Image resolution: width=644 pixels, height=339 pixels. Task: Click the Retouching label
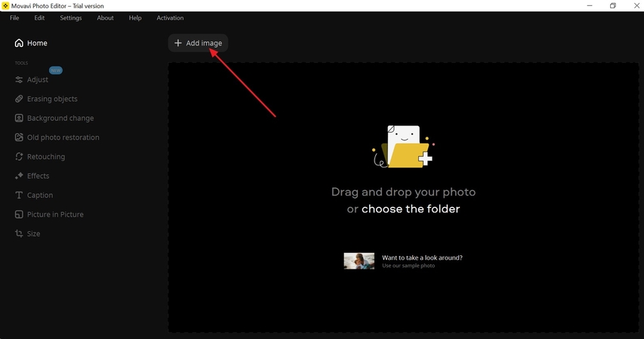point(46,156)
